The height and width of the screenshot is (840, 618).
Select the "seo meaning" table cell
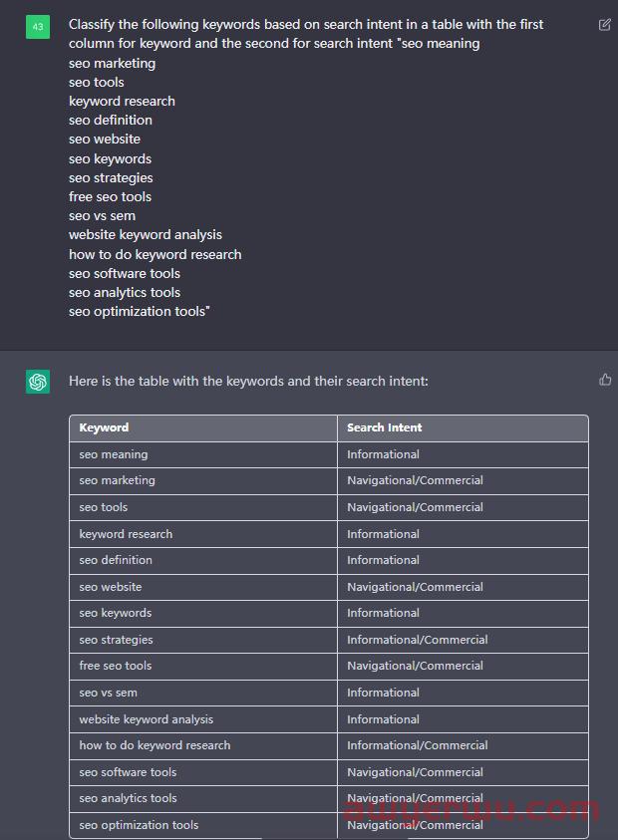pyautogui.click(x=114, y=454)
